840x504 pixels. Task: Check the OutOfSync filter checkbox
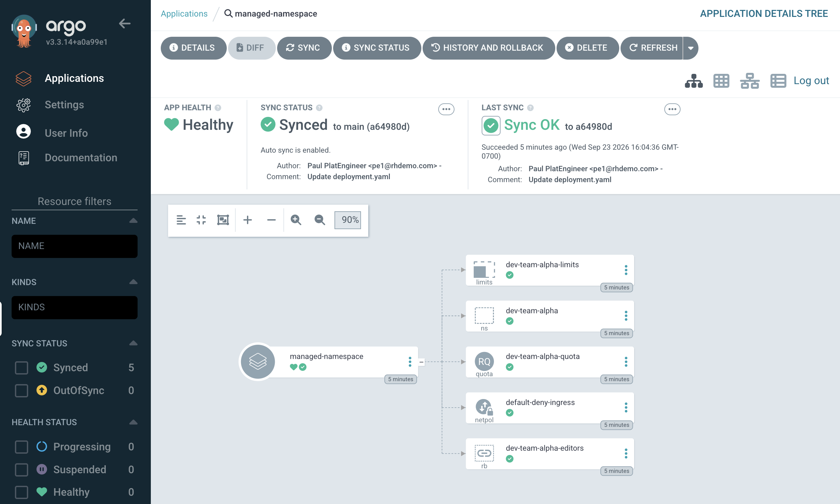click(22, 390)
